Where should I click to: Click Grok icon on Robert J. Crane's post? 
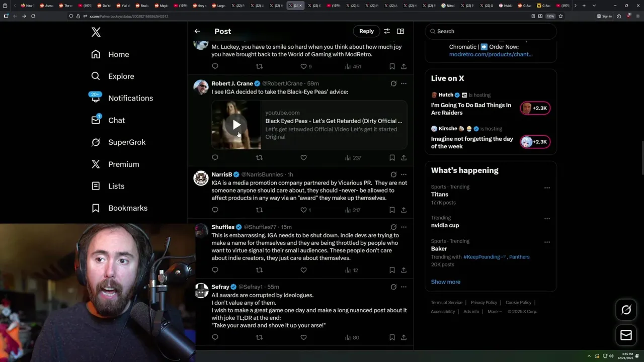click(393, 83)
